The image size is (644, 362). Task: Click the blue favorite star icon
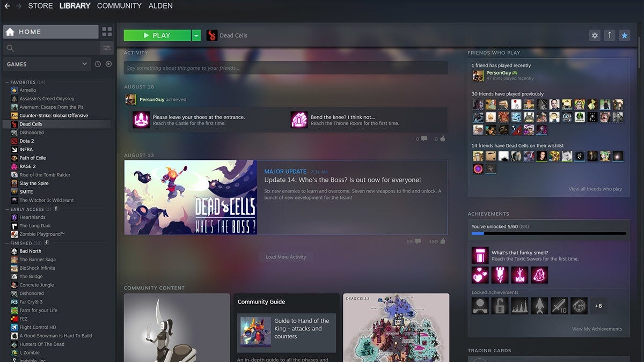coord(624,35)
